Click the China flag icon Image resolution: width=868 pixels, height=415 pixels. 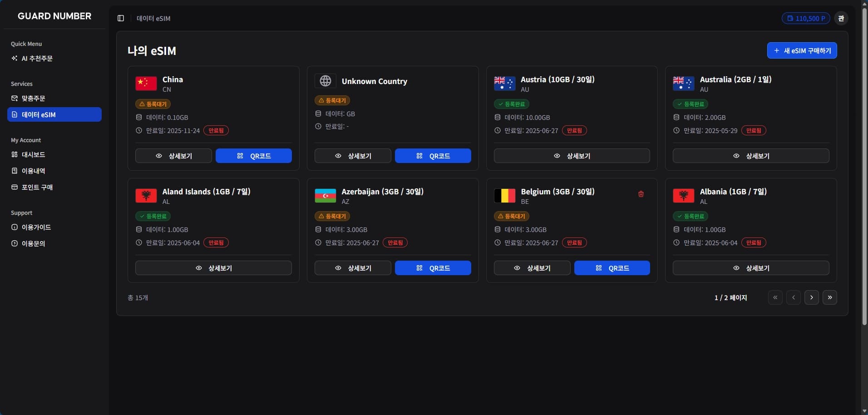tap(146, 84)
